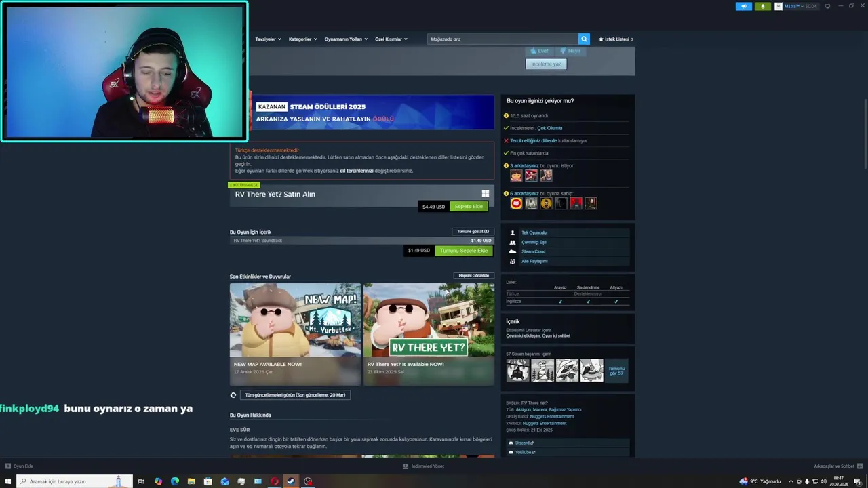Click the Mağazada ara search field
The image size is (868, 488).
[502, 39]
